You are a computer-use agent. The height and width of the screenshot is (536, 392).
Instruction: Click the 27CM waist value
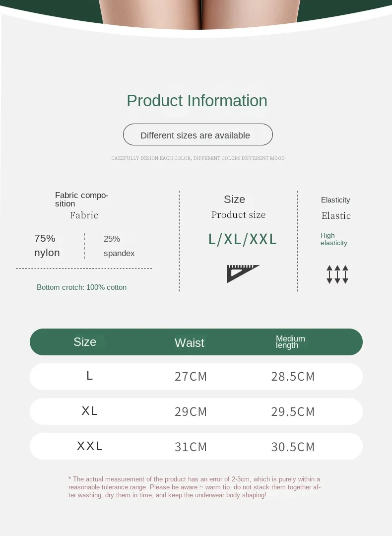[191, 376]
